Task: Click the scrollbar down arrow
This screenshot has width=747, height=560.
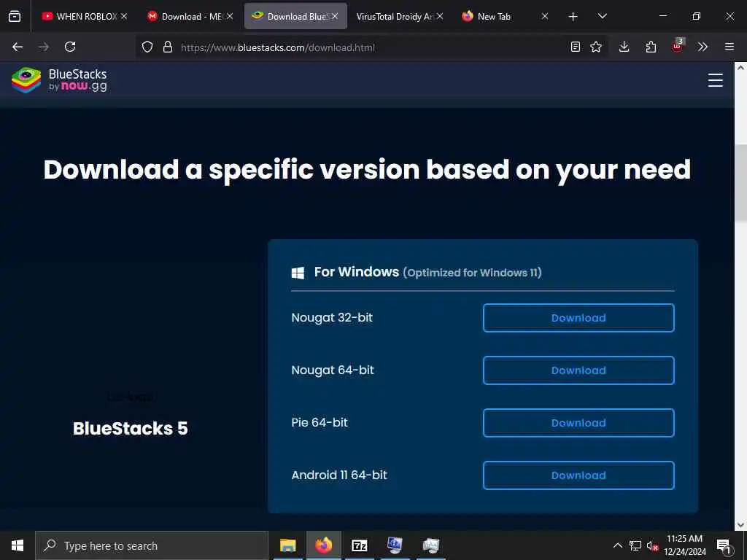Action: point(740,525)
